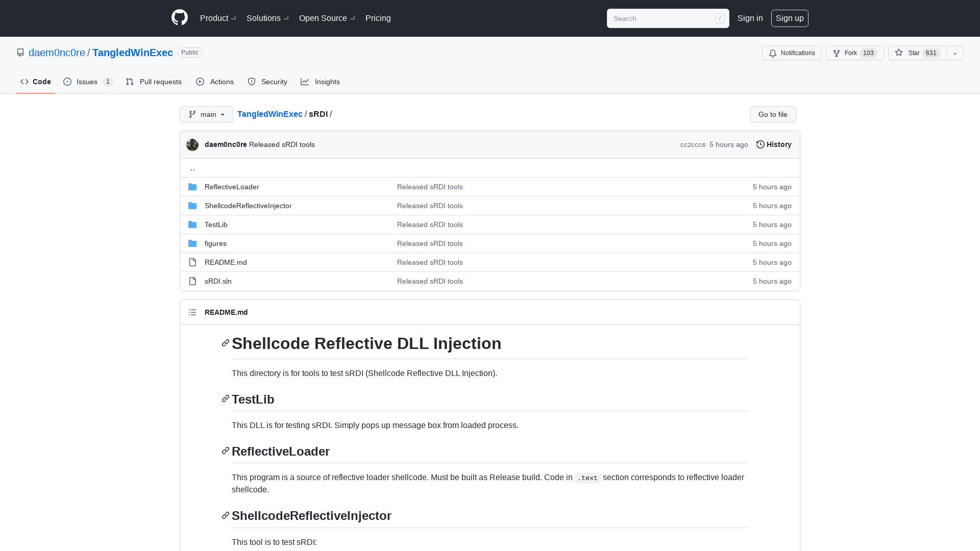Click commit message in ReflectiveLoader row
The image size is (980, 551).
[430, 187]
